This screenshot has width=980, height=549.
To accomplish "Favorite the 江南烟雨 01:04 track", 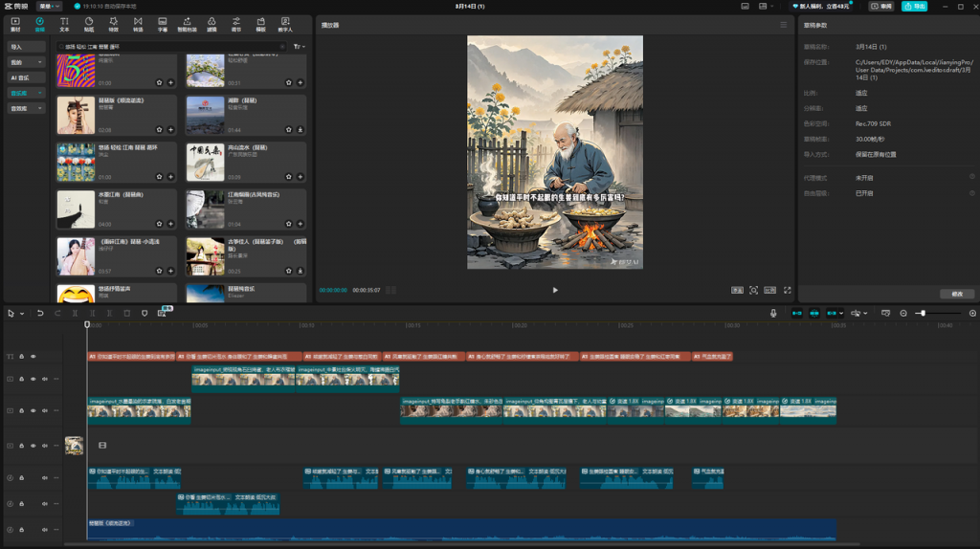I will pyautogui.click(x=289, y=224).
